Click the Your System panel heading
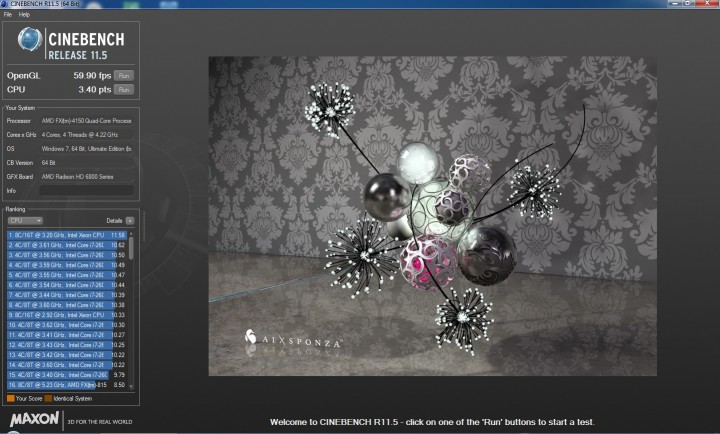 click(20, 108)
